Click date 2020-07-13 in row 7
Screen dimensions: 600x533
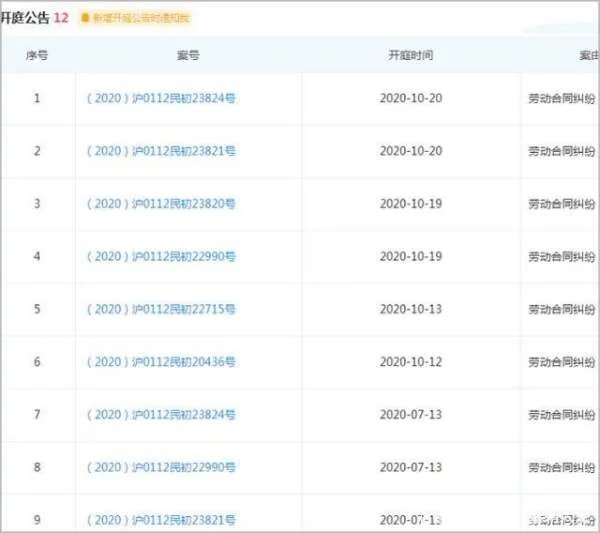[411, 415]
